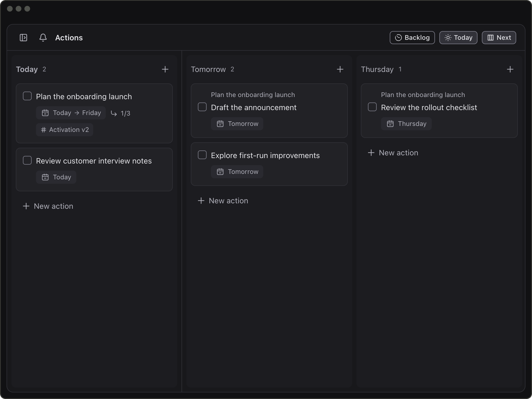Screen dimensions: 532x399
Task: Open Review customer interview notes title
Action: (94, 161)
